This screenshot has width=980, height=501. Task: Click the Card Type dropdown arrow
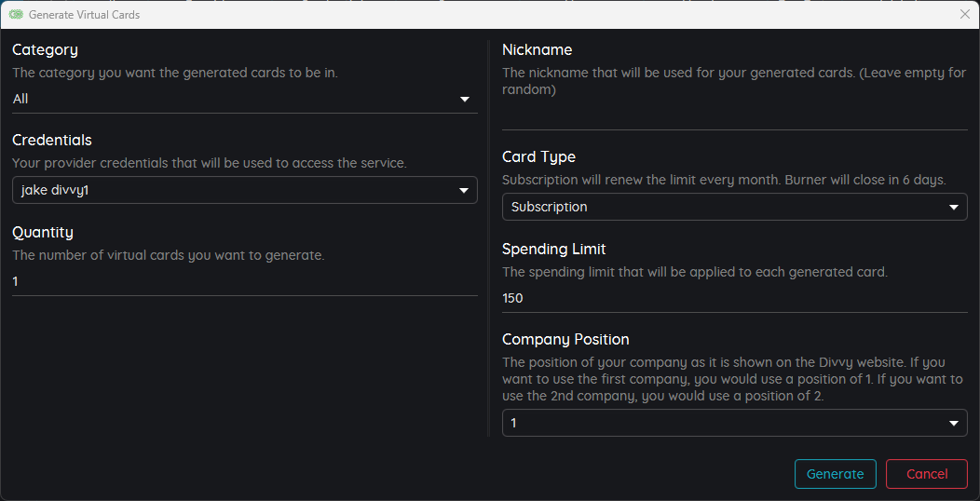(x=954, y=208)
